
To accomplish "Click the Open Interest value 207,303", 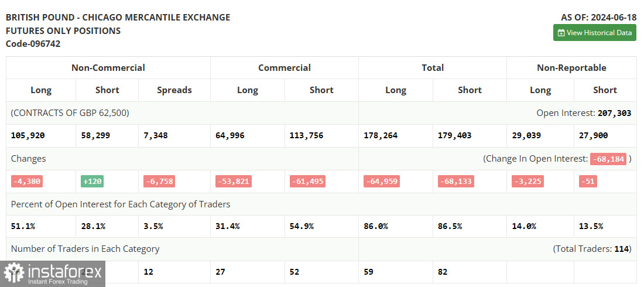I will point(614,113).
